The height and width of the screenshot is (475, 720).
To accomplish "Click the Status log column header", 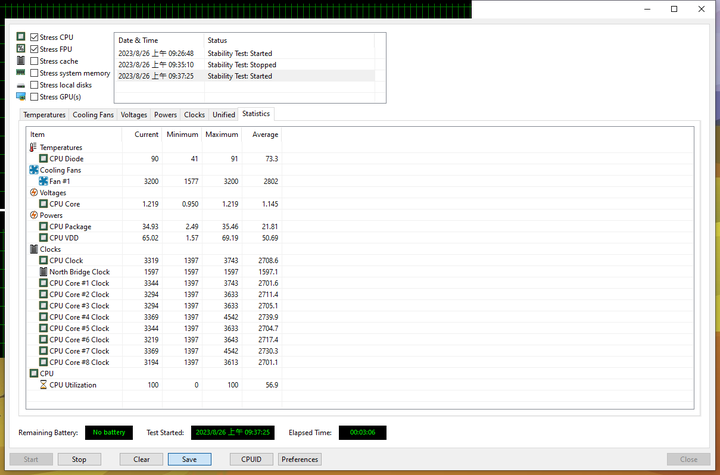I will (x=289, y=40).
